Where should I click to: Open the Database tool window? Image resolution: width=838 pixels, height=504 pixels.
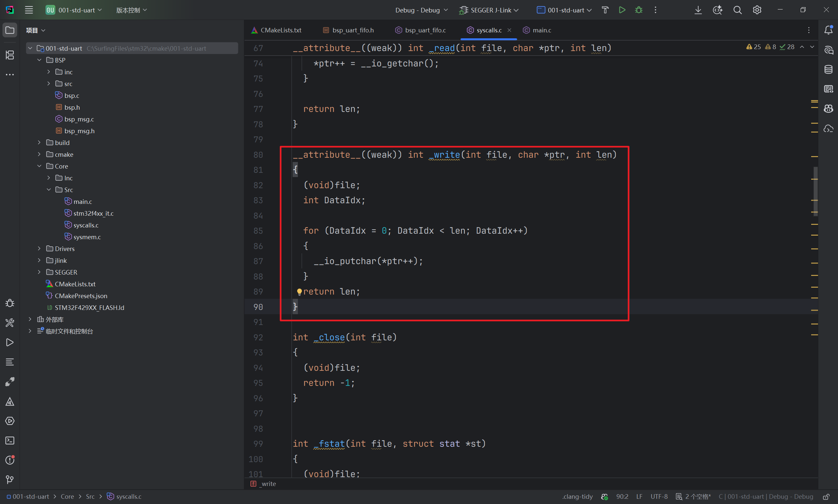click(x=829, y=69)
